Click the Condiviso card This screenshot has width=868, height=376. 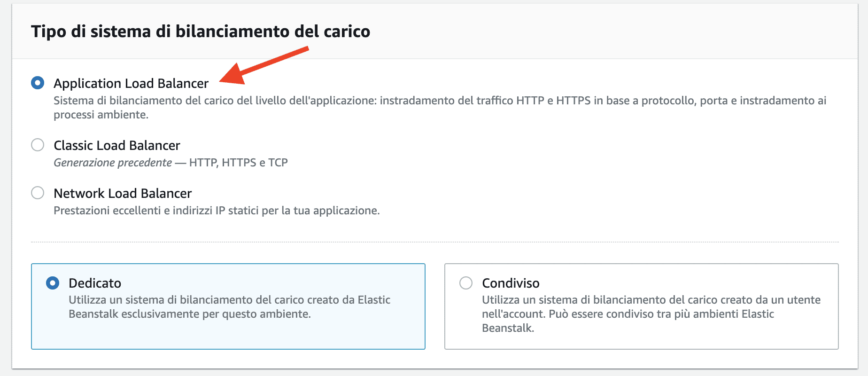[x=641, y=306]
